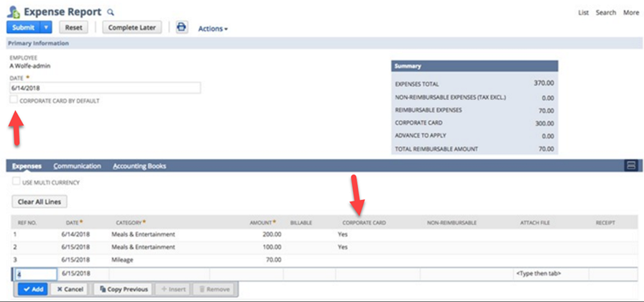Toggle the Use Multi Currency checkbox

[17, 182]
